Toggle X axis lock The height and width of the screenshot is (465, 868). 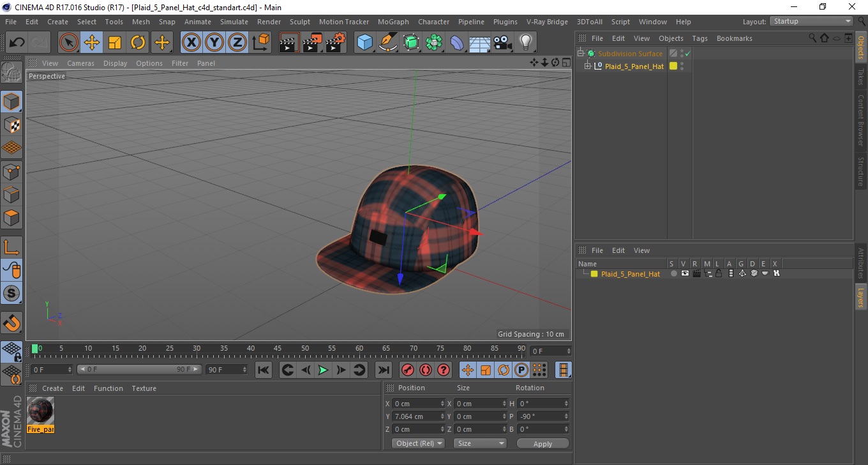pos(191,43)
